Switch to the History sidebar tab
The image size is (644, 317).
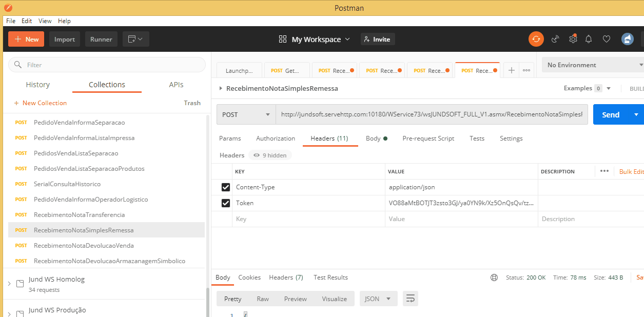pos(38,85)
